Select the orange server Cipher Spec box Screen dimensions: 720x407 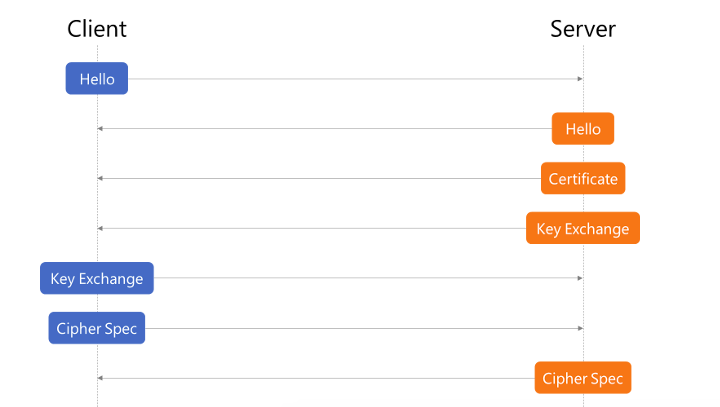coord(583,378)
